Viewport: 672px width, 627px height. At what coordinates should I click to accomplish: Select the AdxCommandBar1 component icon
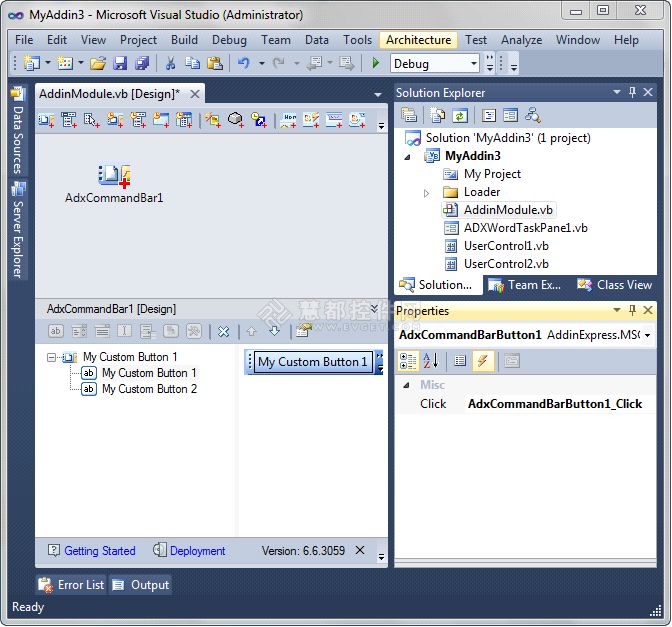114,176
